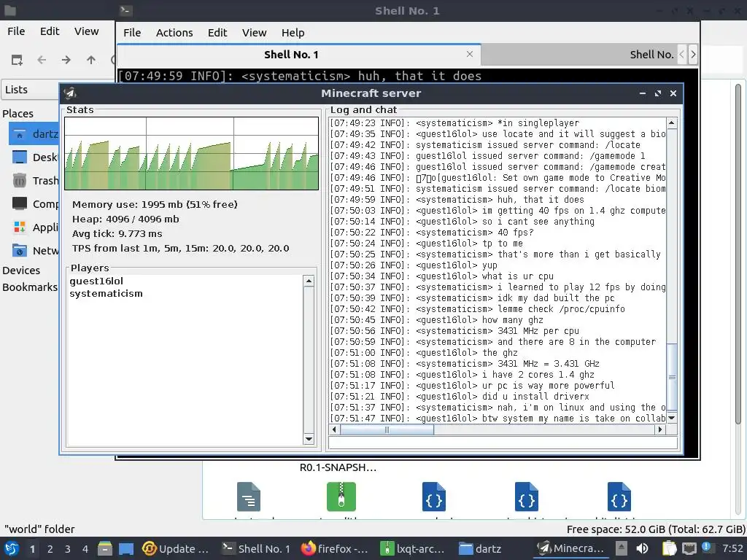This screenshot has width=747, height=560.
Task: Open the Lubuntu start menu icon
Action: pos(12,548)
